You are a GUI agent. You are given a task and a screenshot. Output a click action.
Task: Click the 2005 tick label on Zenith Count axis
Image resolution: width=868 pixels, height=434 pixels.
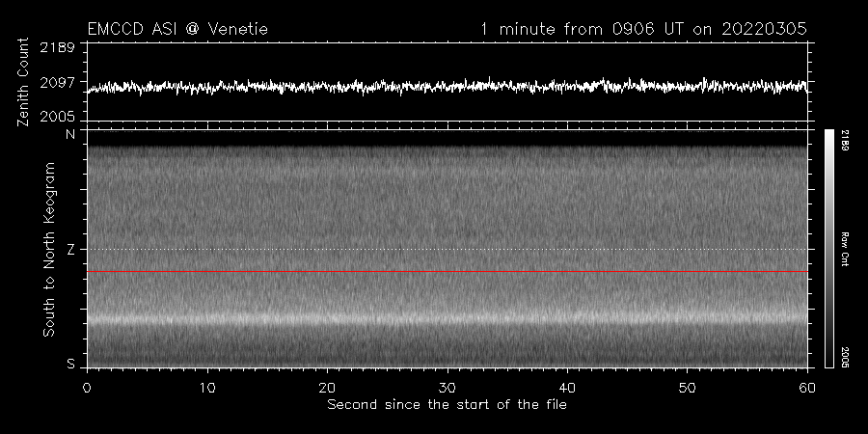(x=59, y=116)
